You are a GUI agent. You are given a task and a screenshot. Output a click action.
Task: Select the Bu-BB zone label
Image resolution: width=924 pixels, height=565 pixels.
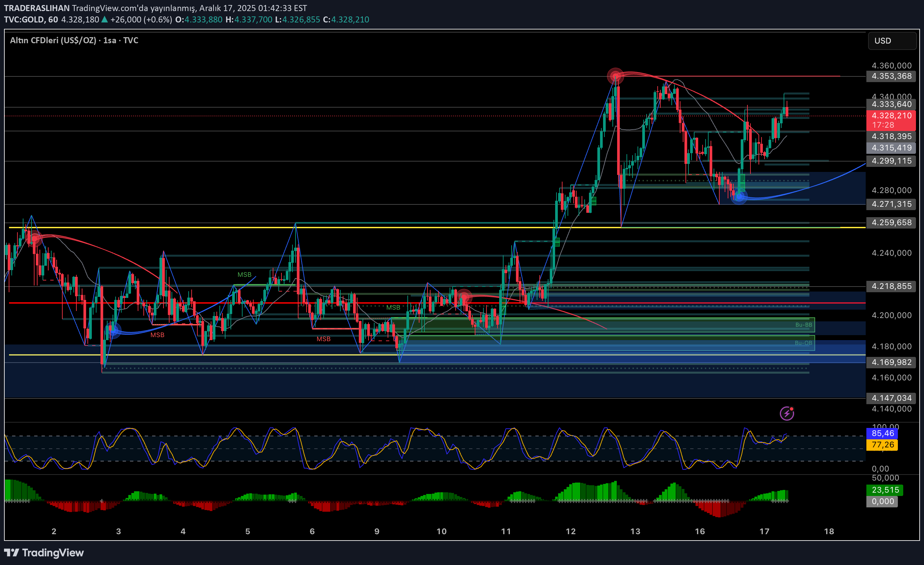[803, 325]
